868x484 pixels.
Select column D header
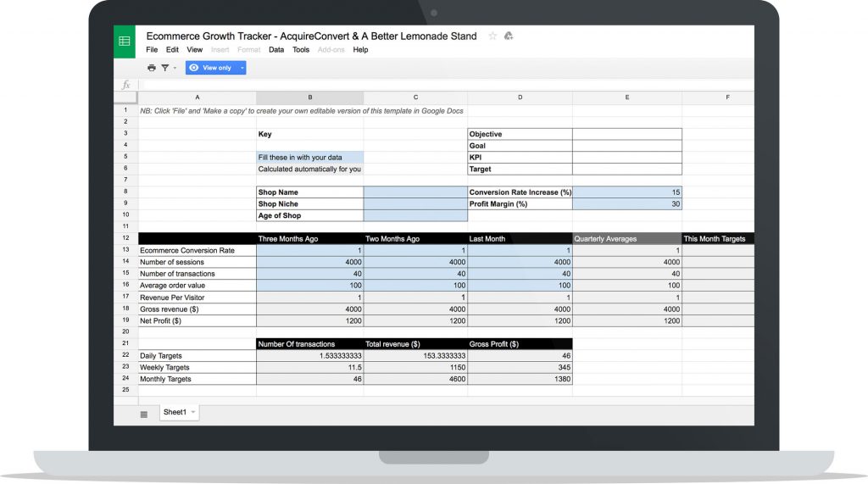(x=520, y=97)
